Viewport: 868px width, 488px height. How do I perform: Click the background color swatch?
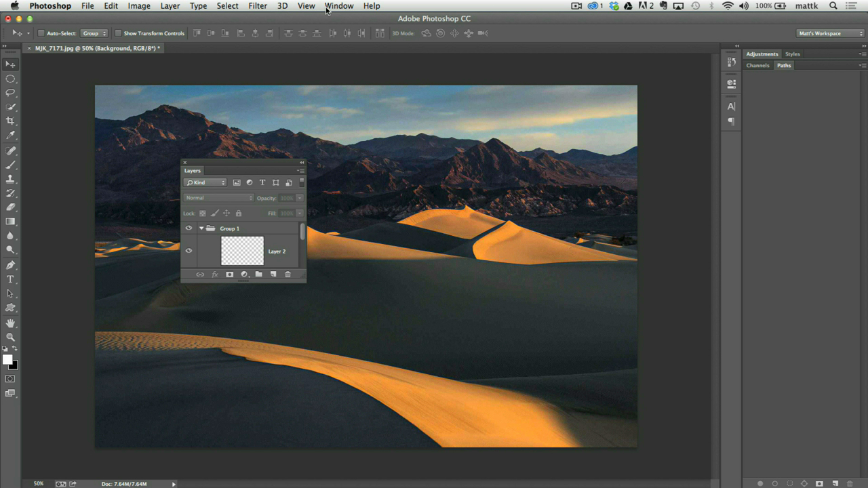pyautogui.click(x=14, y=366)
